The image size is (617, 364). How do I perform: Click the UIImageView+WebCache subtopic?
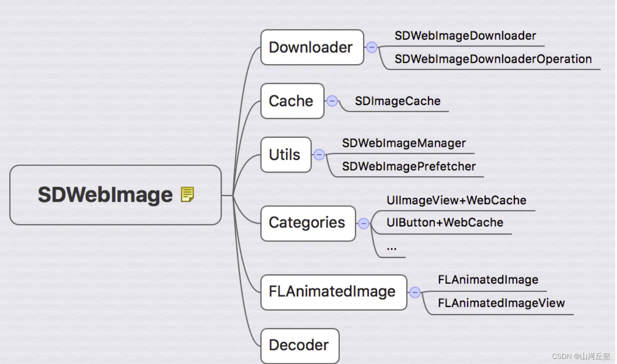tap(456, 200)
